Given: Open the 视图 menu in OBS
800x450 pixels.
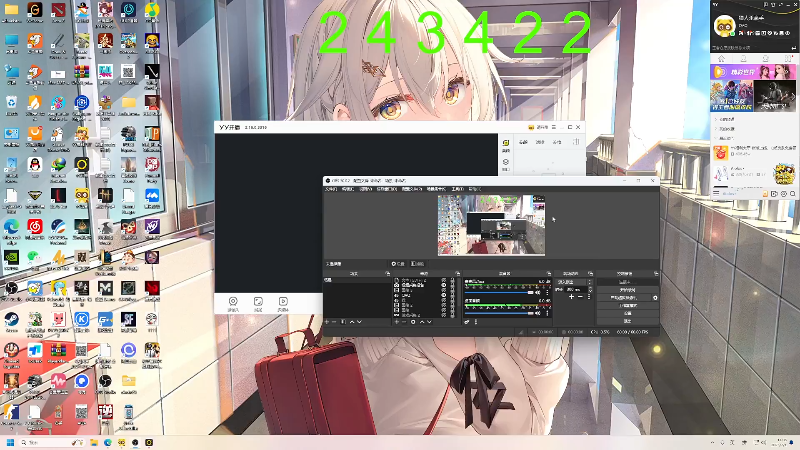Looking at the screenshot, I should point(365,189).
